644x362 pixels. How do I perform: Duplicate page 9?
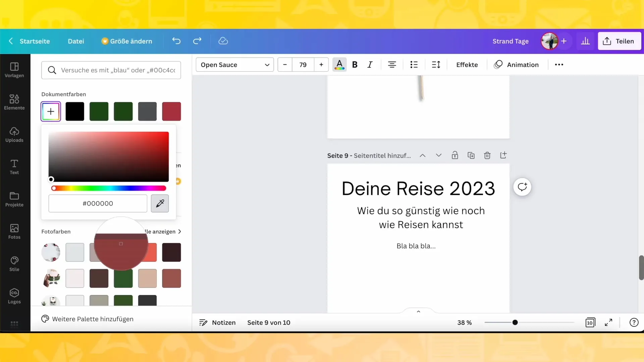[x=471, y=155]
